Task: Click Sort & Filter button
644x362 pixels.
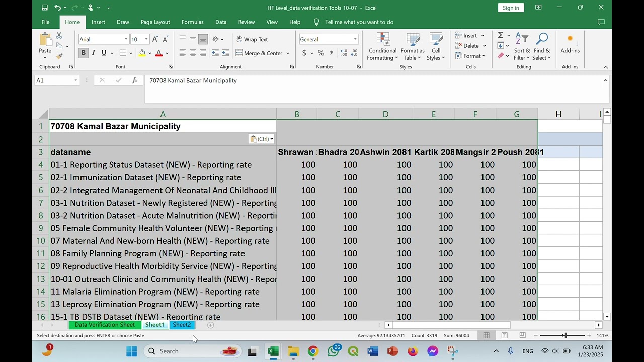Action: point(522,47)
